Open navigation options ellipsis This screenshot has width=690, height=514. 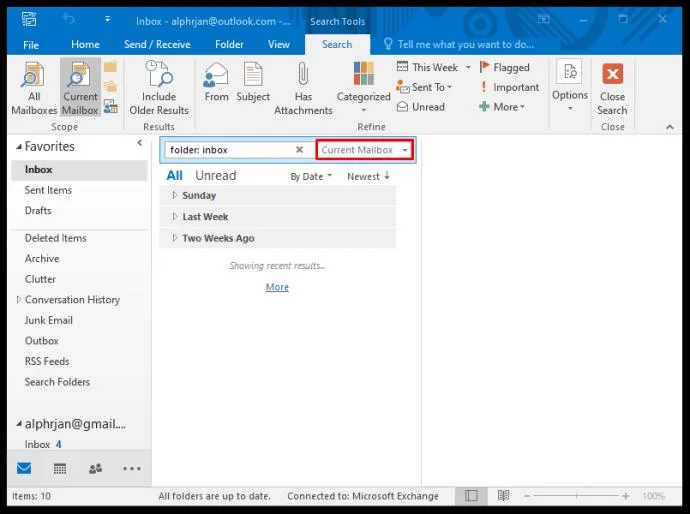pyautogui.click(x=132, y=469)
